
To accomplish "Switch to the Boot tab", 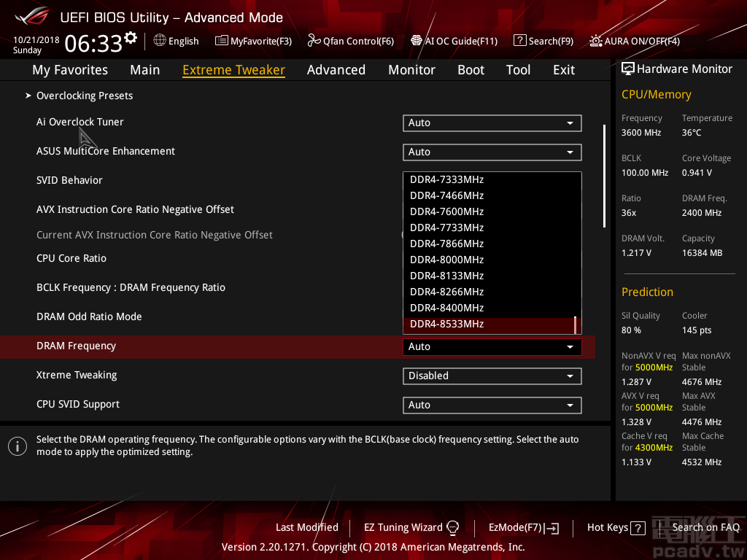I will (471, 70).
